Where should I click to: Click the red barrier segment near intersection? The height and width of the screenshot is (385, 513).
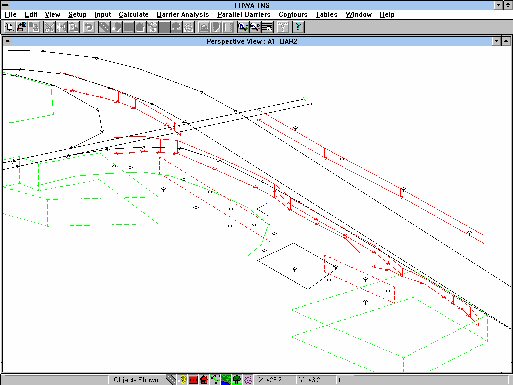click(175, 127)
